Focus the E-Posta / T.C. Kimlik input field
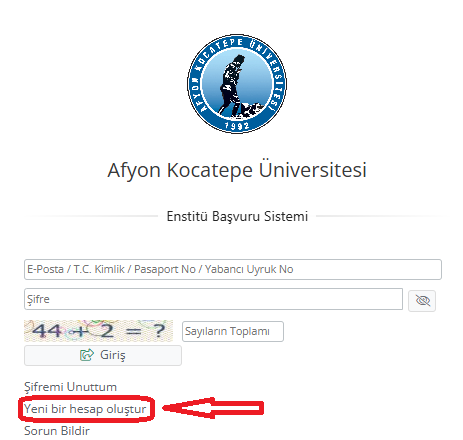 [x=233, y=269]
